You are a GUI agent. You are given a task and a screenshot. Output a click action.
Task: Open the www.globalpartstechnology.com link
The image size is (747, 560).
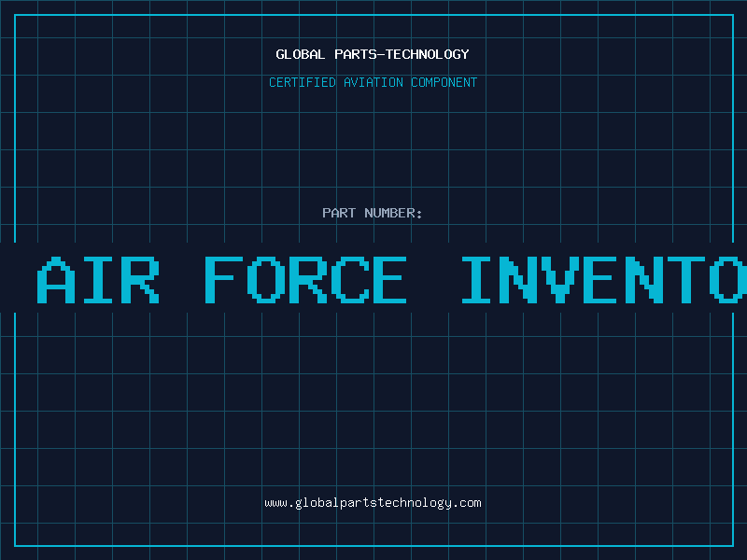pos(373,503)
